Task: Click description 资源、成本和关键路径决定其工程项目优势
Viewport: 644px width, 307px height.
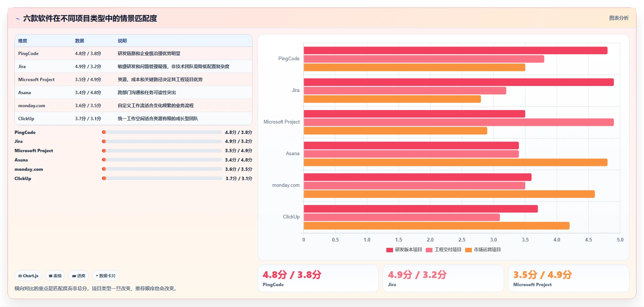Action: 160,80
